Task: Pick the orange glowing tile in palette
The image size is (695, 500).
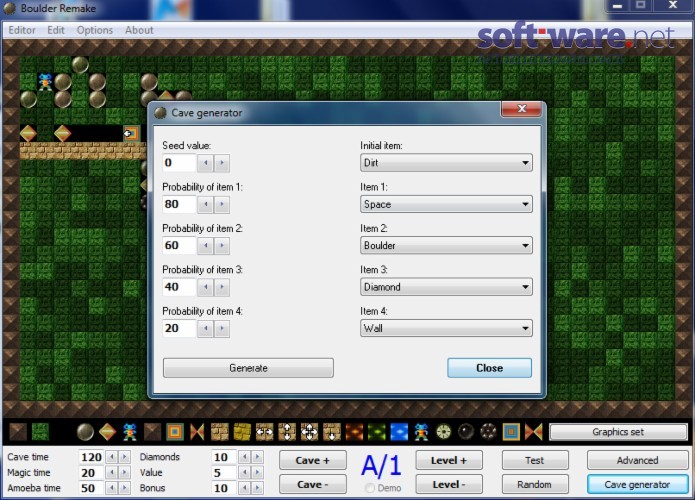Action: (x=354, y=431)
